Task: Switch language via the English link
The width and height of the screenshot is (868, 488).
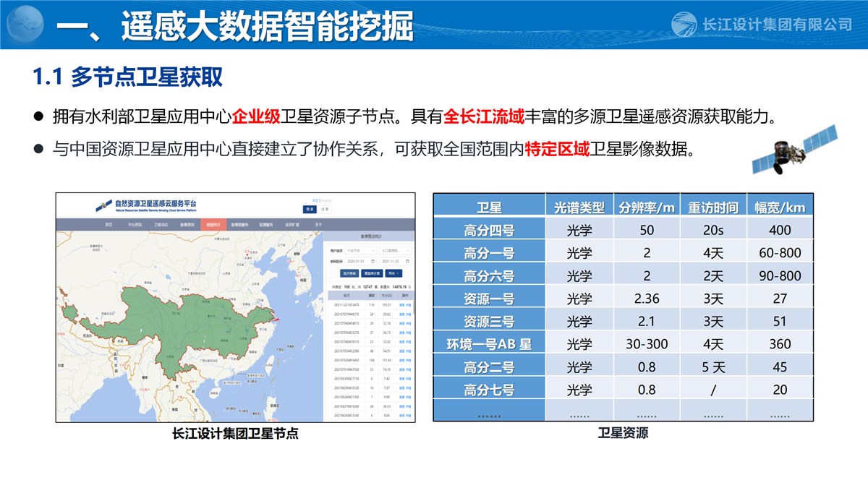Action: (325, 200)
